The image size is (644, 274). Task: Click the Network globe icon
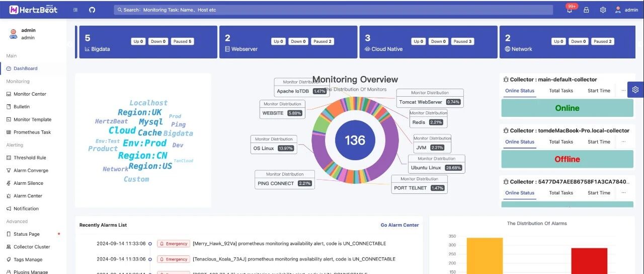click(507, 49)
